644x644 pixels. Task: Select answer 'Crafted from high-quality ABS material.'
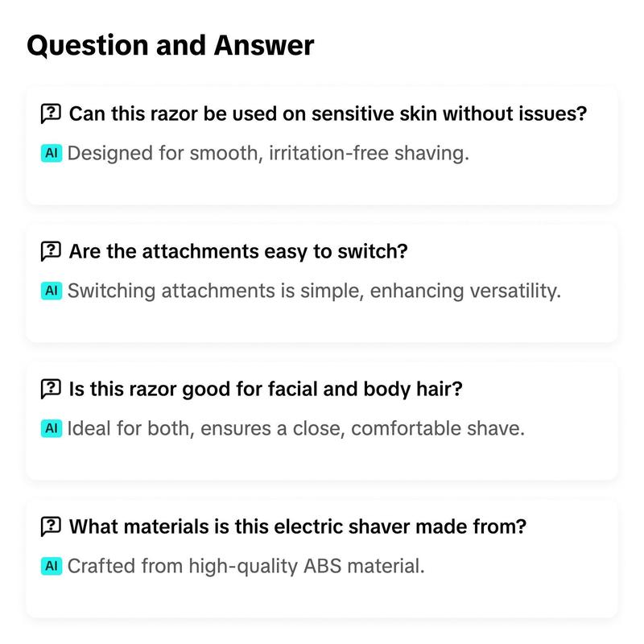tap(246, 566)
